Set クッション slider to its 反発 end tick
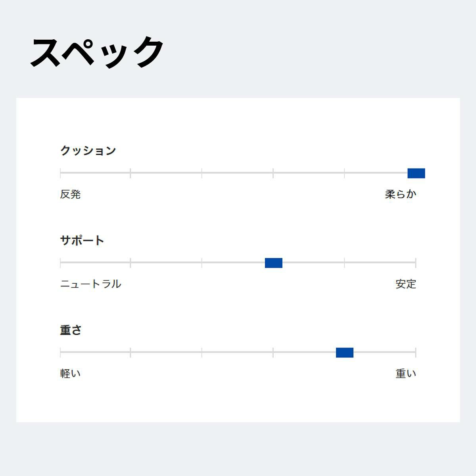Screen dimensions: 476x476 point(60,173)
